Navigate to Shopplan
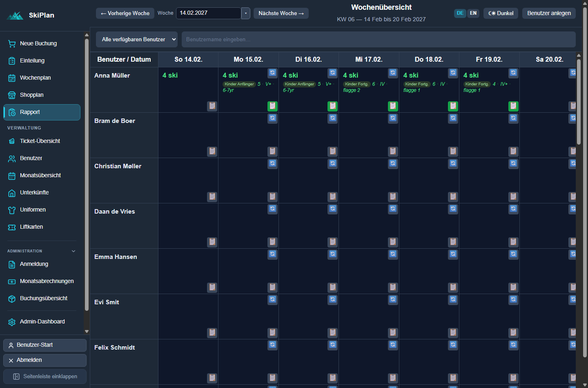The width and height of the screenshot is (588, 388). [x=42, y=95]
